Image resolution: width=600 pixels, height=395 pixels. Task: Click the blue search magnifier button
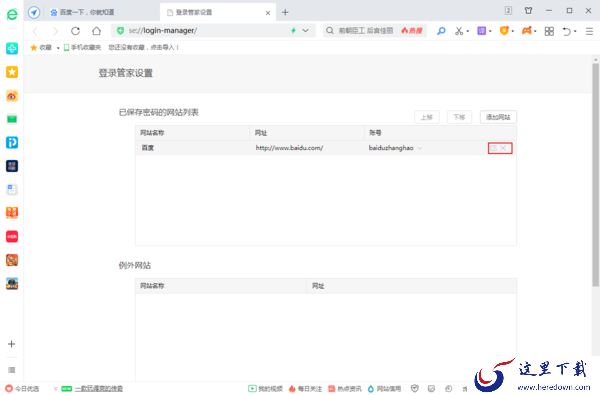[441, 31]
